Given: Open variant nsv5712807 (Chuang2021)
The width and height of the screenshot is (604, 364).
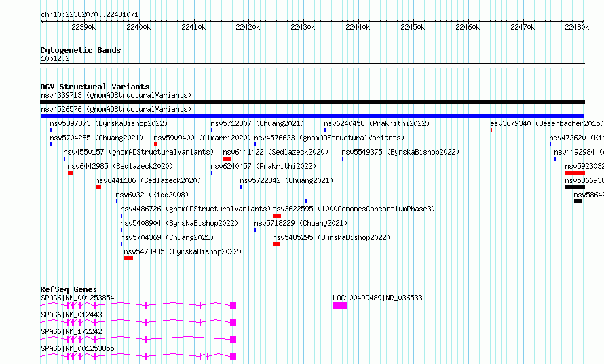Looking at the screenshot, I should coord(257,123).
